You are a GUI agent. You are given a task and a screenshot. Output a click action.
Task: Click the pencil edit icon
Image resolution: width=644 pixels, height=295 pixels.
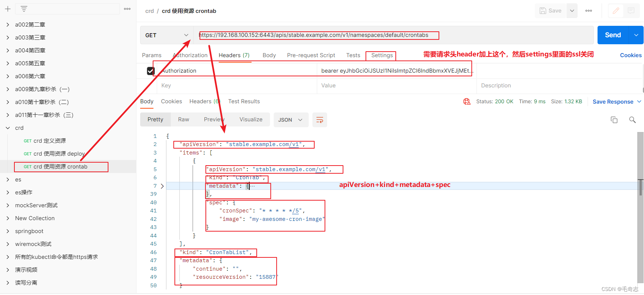click(x=616, y=11)
